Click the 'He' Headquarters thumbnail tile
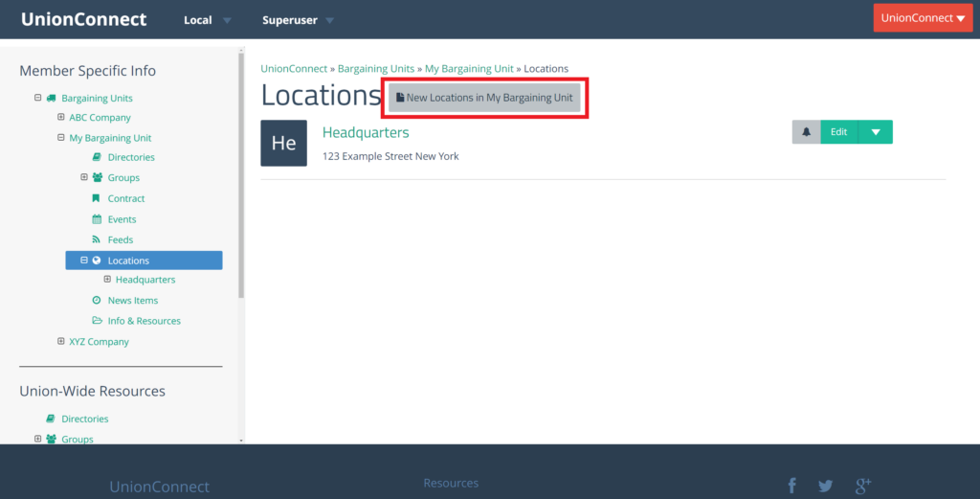The width and height of the screenshot is (980, 499). (283, 144)
